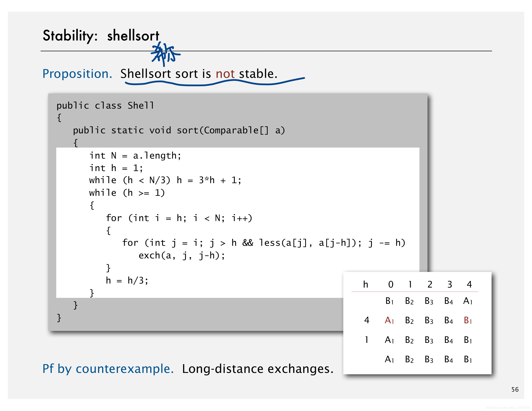Click the "Stability: shellsort" slide title
The width and height of the screenshot is (532, 411).
(x=101, y=36)
